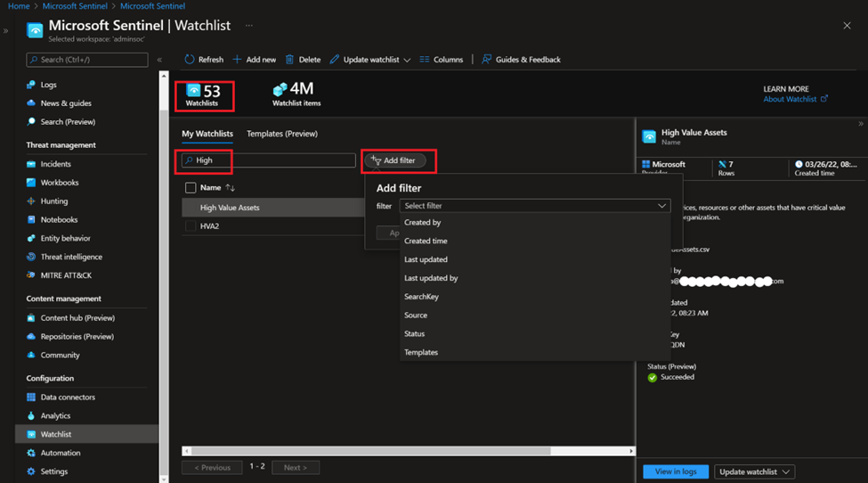Open Incidents in sidebar
The image size is (868, 483).
click(55, 164)
